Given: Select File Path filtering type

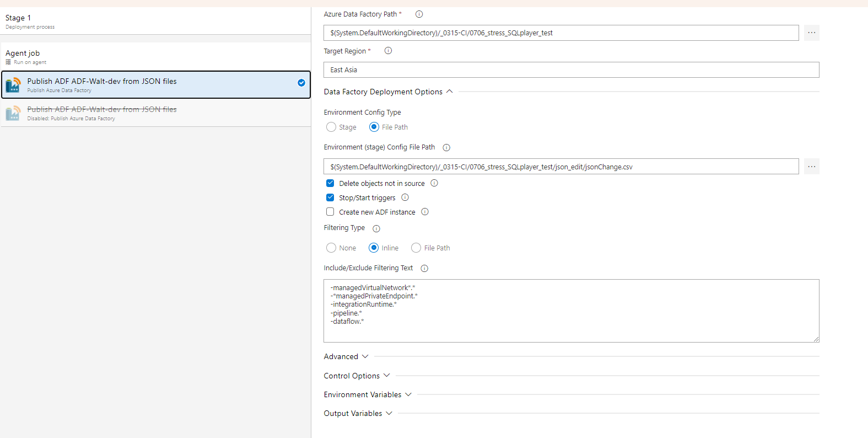Looking at the screenshot, I should click(416, 248).
